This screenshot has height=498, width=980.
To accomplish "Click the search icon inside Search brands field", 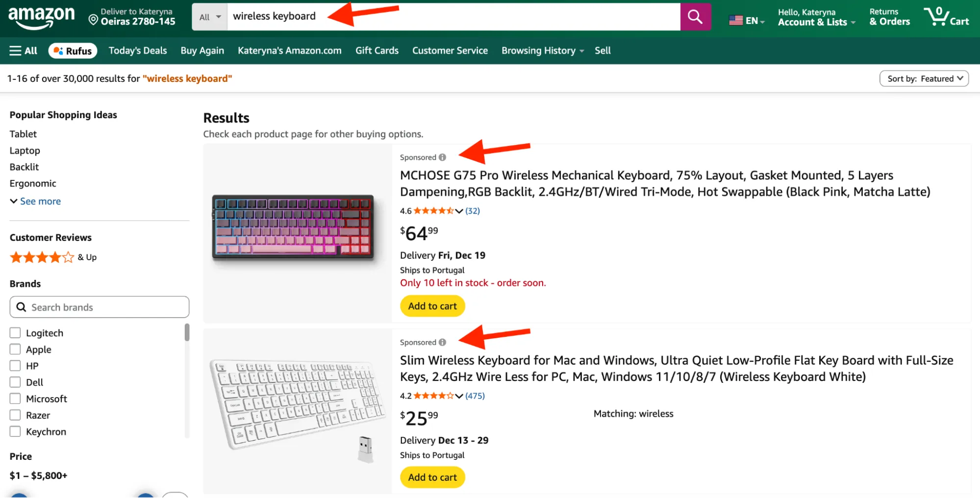I will tap(22, 307).
